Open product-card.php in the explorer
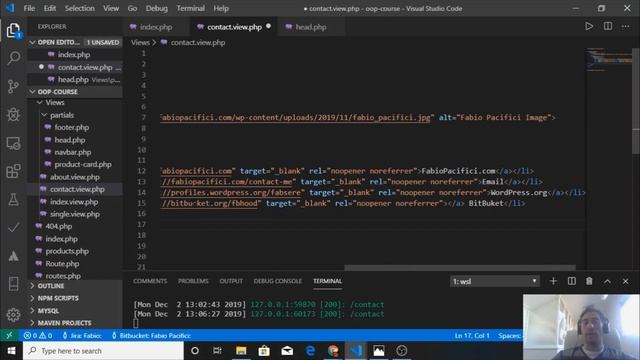This screenshot has height=360, width=640. 75,164
